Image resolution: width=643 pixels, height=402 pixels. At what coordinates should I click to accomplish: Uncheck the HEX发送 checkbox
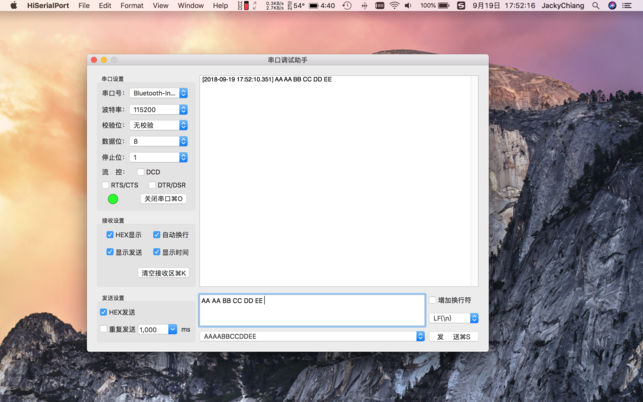[x=103, y=312]
